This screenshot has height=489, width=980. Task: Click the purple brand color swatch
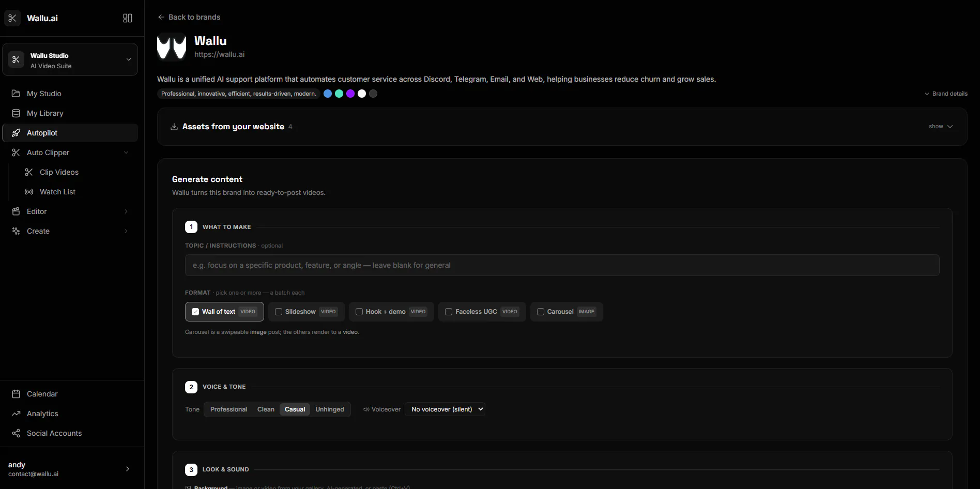350,94
